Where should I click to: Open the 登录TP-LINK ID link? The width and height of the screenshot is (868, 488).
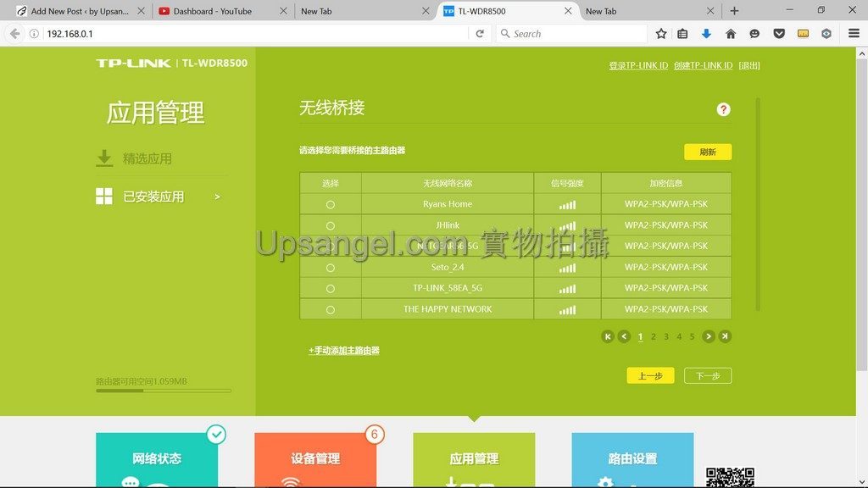[x=638, y=65]
